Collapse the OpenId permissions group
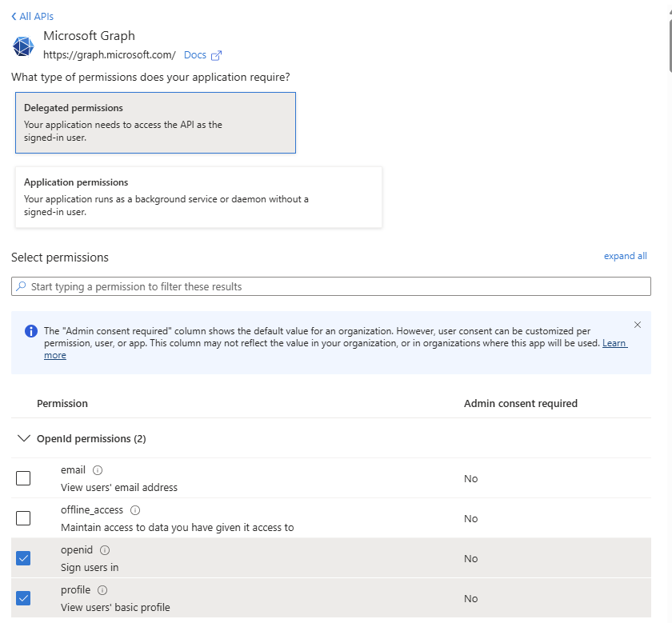Screen dimensions: 672x623 click(23, 438)
